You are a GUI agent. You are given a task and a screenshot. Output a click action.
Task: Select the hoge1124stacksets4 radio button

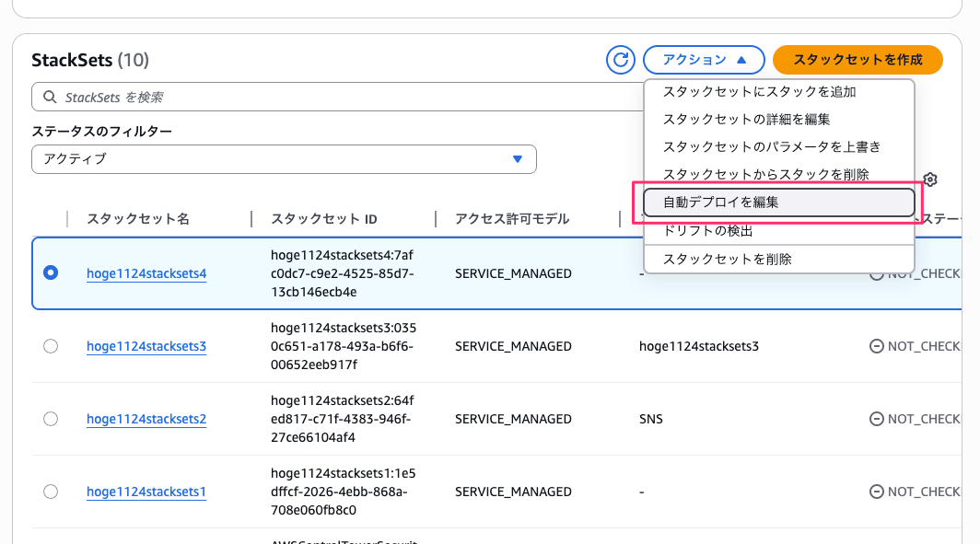[51, 272]
